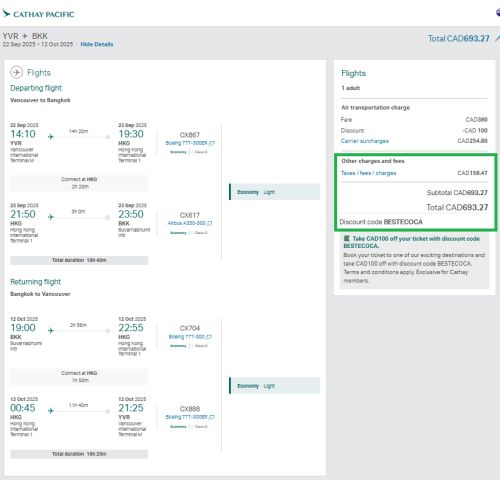Screen dimensions: 500x480
Task: Click the Boeing 777-300ER link for CX867
Action: click(x=187, y=143)
